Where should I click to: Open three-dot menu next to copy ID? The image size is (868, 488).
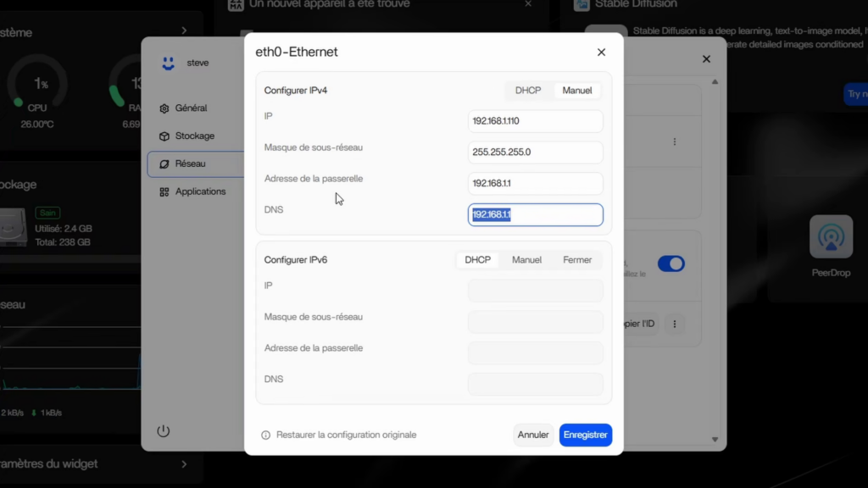tap(675, 324)
